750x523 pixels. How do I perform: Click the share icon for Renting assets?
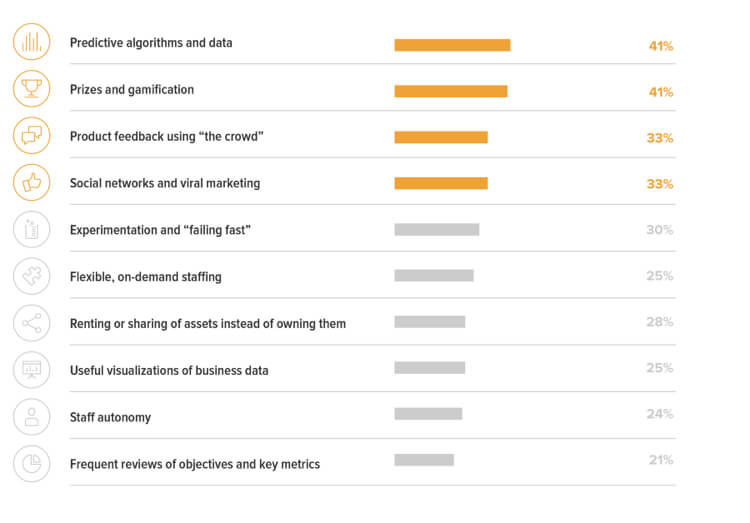pos(32,323)
